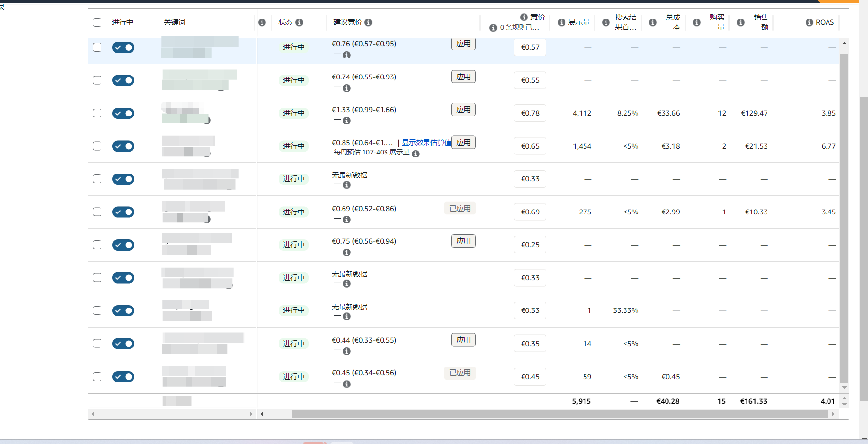This screenshot has height=444, width=868.
Task: Apply suggested bid €0.44 with 应用 button
Action: coord(464,340)
